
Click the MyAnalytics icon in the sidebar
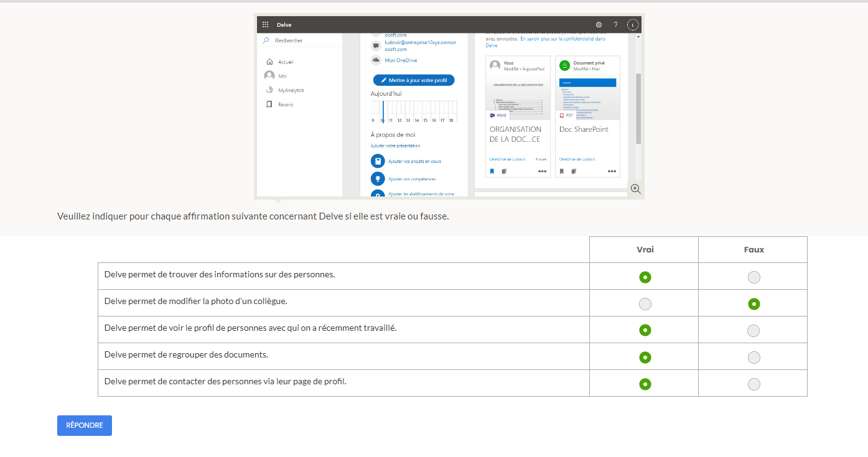coord(269,90)
